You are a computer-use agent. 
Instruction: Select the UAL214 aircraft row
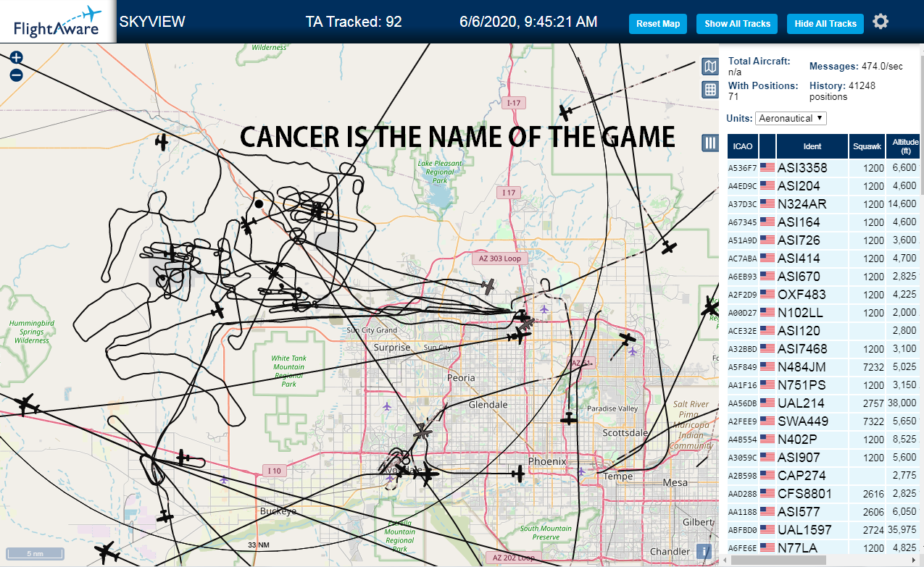pyautogui.click(x=825, y=403)
